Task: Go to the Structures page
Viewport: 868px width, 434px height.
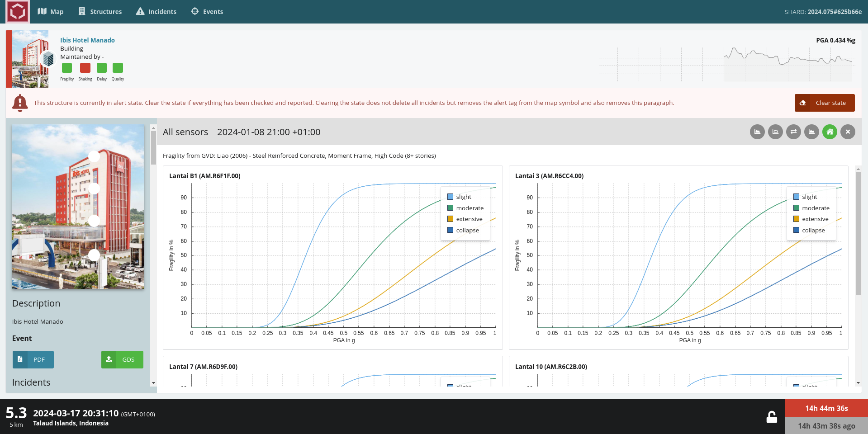Action: pos(100,12)
